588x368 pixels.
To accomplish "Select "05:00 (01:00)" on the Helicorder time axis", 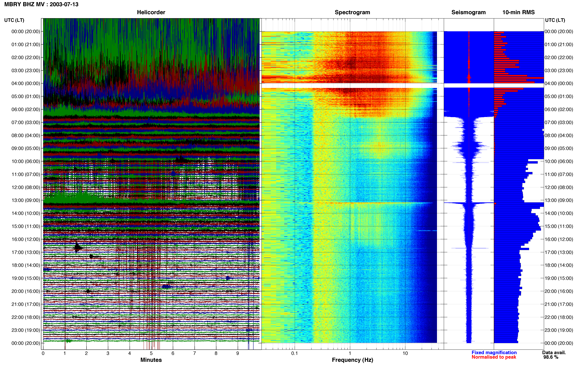I will [26, 96].
